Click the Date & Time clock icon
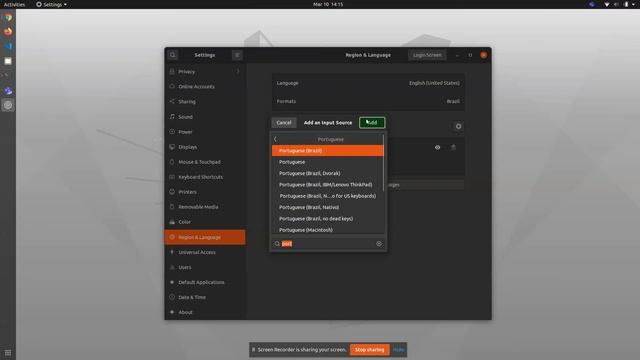 (x=172, y=297)
